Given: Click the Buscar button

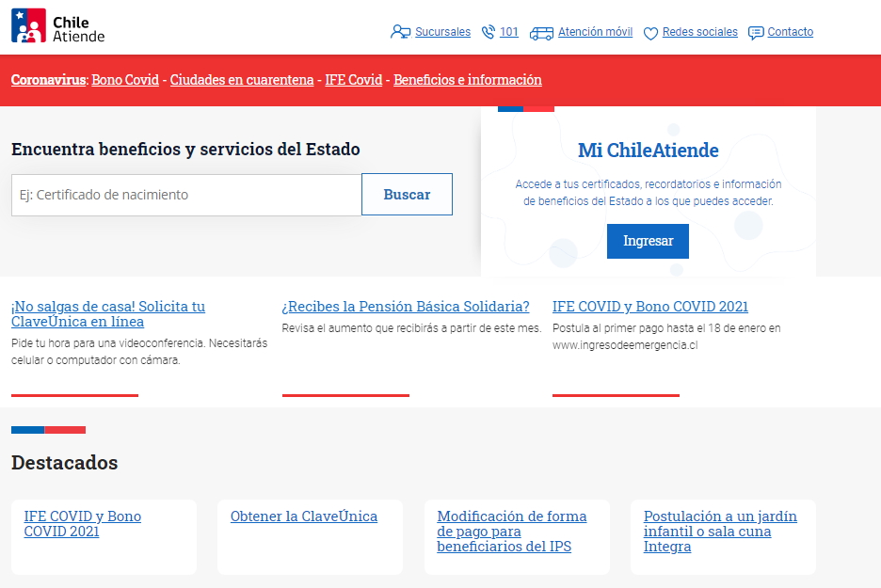Looking at the screenshot, I should [x=407, y=195].
